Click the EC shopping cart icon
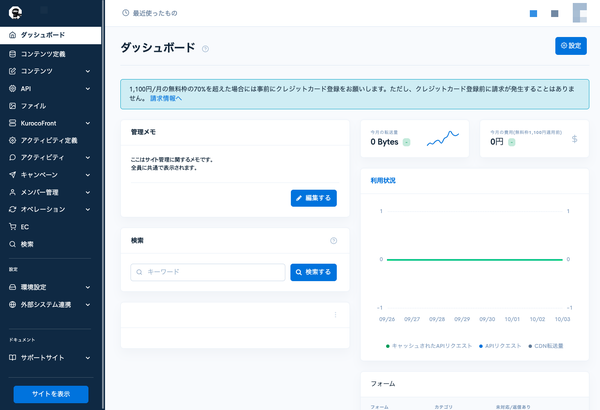Image resolution: width=600 pixels, height=410 pixels. click(12, 227)
